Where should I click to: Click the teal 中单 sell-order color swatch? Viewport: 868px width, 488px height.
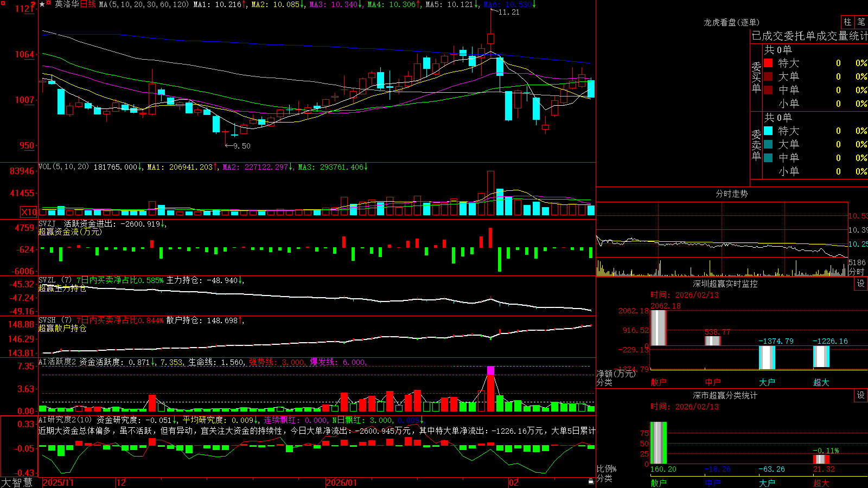(x=768, y=158)
